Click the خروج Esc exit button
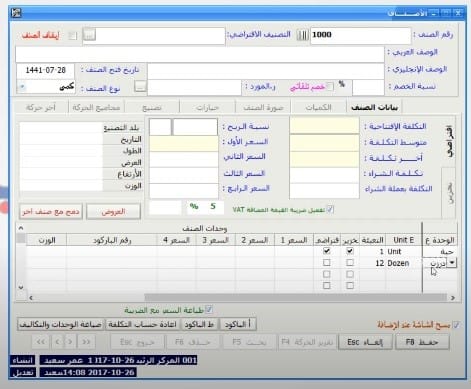Viewport: 471px width, 389px height. (x=137, y=342)
